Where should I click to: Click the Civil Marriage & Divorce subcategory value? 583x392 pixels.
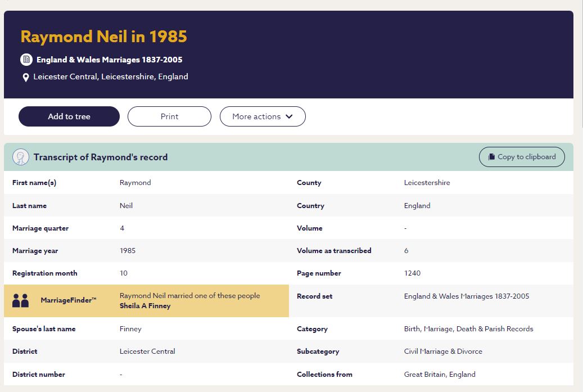[443, 352]
